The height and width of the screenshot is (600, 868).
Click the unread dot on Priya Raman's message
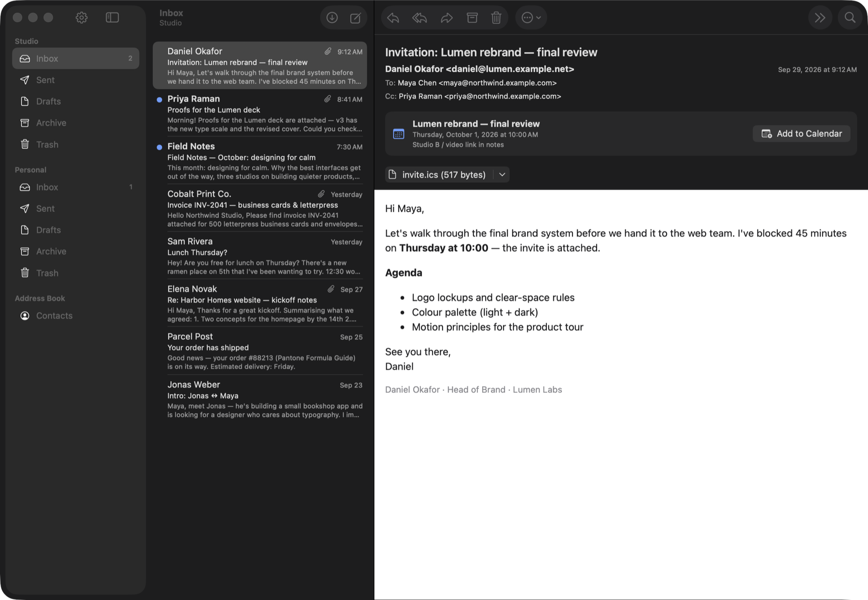[x=159, y=100]
